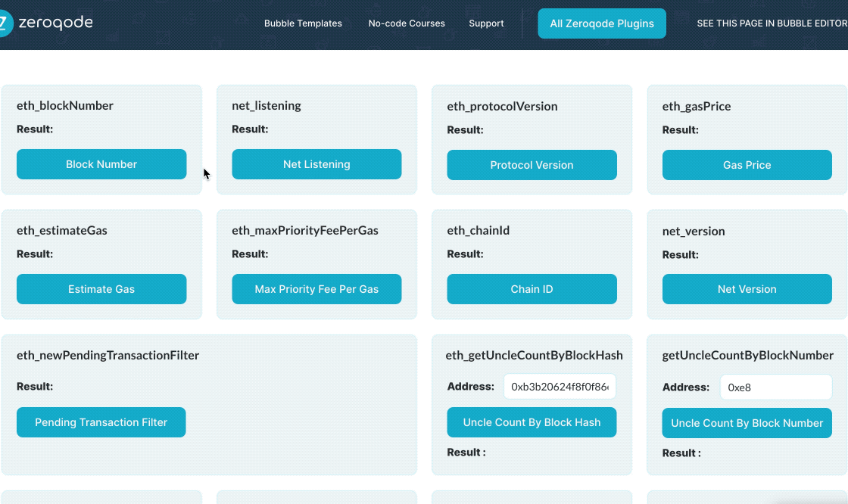
Task: Open No-code Courses link
Action: [407, 23]
